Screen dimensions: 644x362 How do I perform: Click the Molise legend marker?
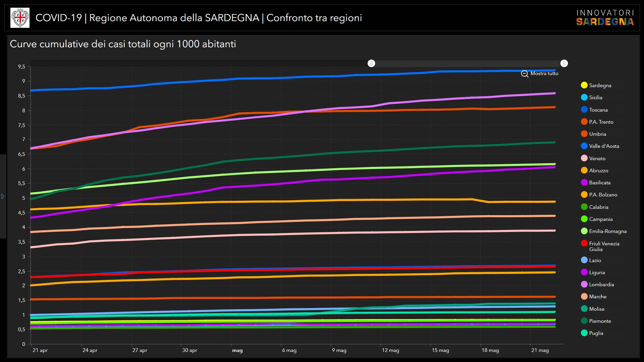pos(584,309)
